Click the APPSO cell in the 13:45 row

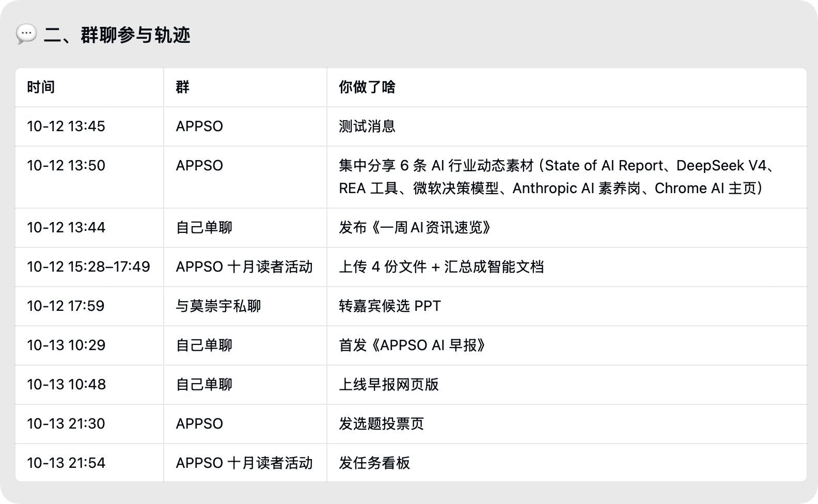click(199, 127)
